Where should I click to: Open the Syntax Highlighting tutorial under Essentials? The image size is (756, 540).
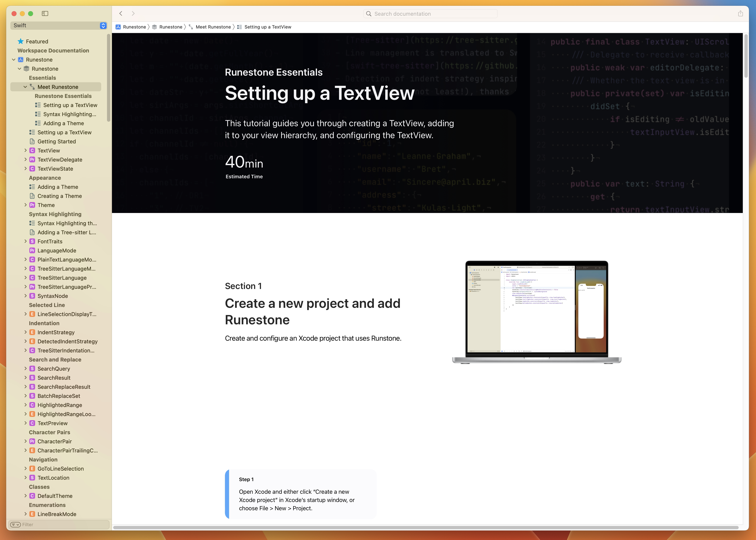(69, 114)
